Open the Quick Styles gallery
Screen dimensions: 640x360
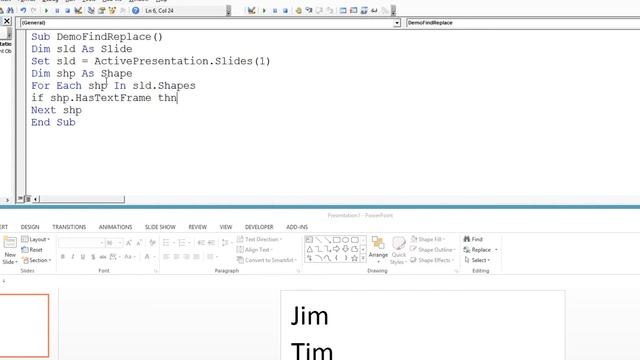[398, 251]
